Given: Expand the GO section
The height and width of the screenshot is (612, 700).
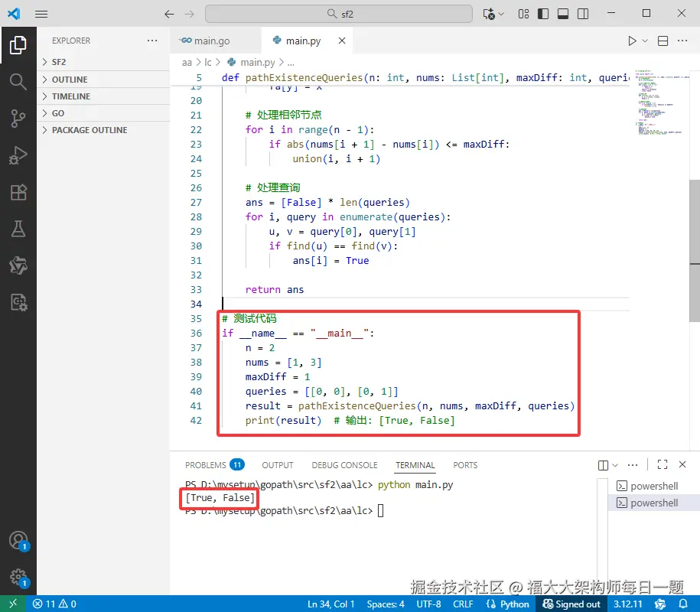Looking at the screenshot, I should pyautogui.click(x=103, y=113).
